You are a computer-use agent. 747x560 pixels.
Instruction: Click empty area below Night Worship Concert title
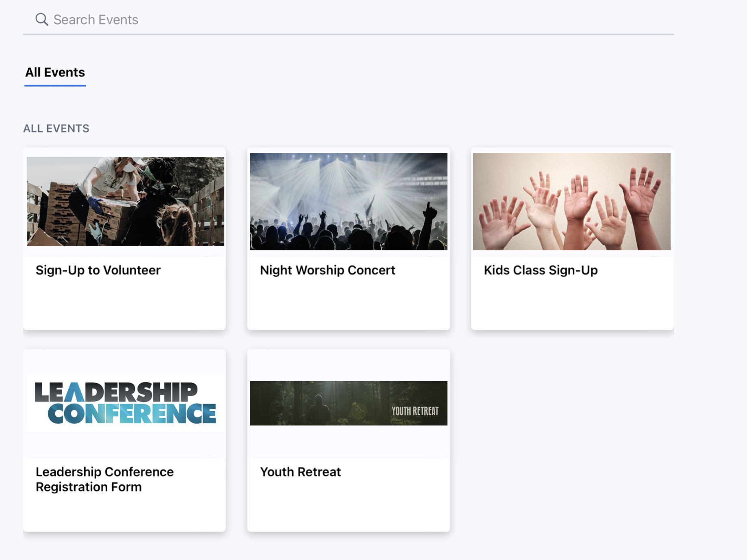[x=348, y=305]
